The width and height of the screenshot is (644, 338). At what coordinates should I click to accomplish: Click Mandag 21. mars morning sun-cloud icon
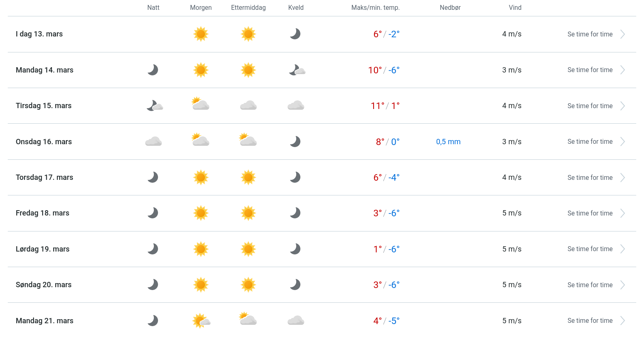[201, 320]
